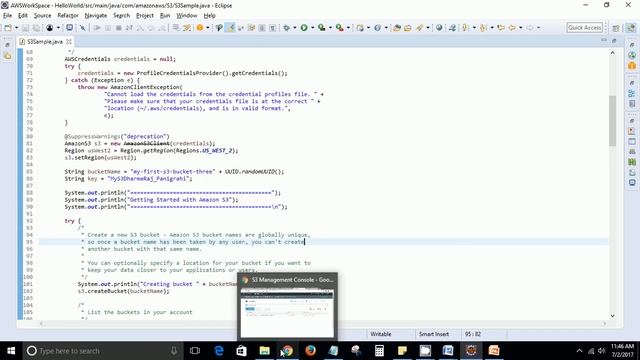Image resolution: width=640 pixels, height=360 pixels.
Task: Click the Last Edit Location icon
Action: coord(501,28)
